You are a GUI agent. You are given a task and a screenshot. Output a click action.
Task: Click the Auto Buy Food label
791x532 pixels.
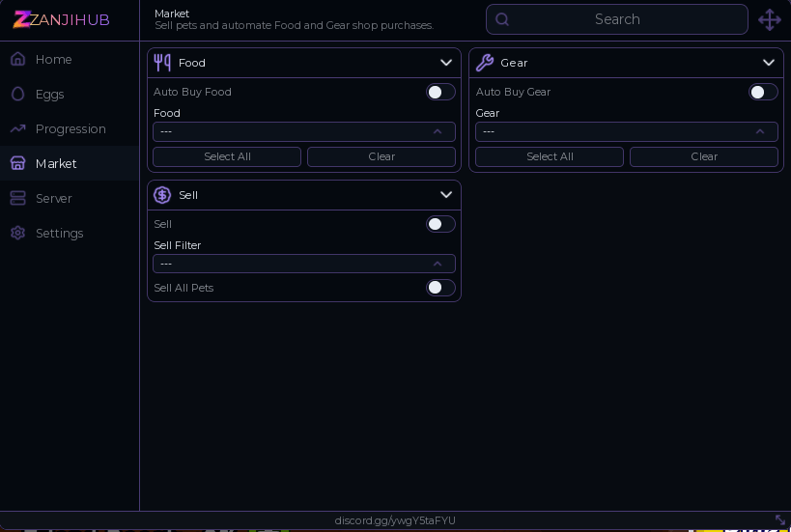(192, 92)
